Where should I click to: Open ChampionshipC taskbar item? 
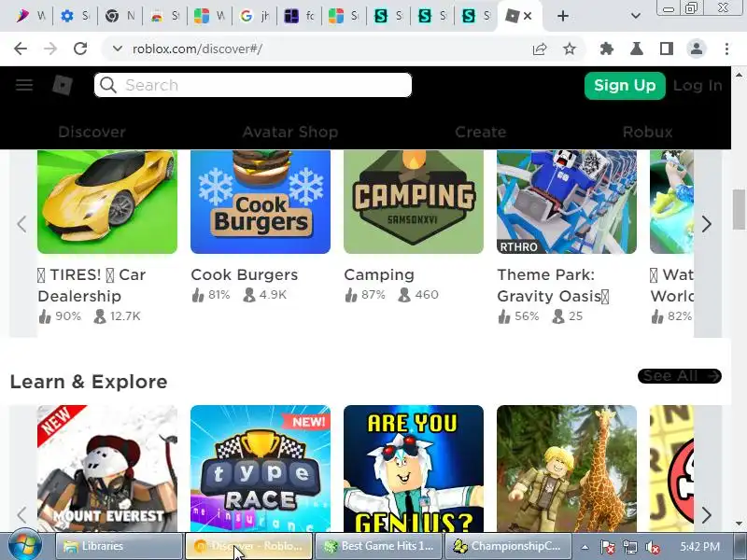(x=509, y=546)
